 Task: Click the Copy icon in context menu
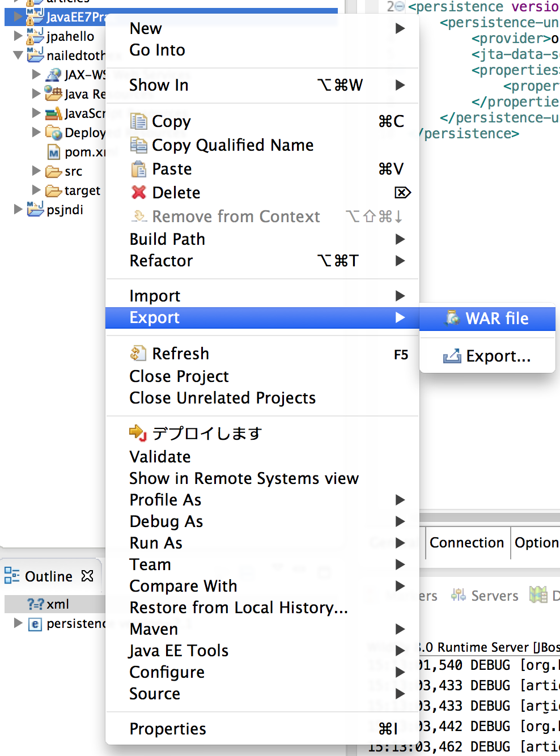point(138,121)
